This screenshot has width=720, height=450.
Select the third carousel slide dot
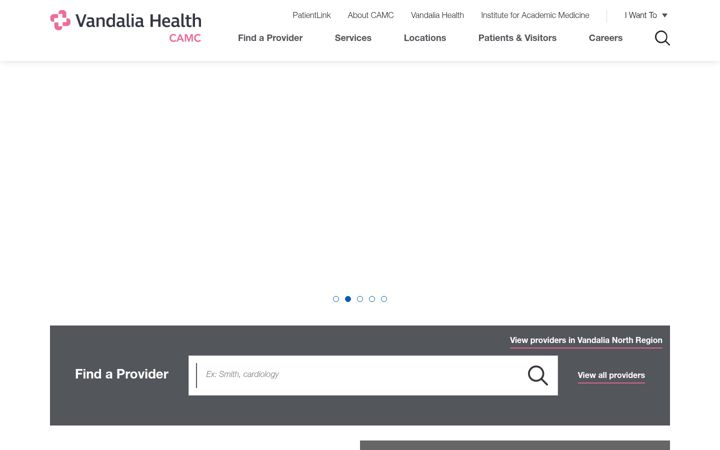click(x=360, y=299)
